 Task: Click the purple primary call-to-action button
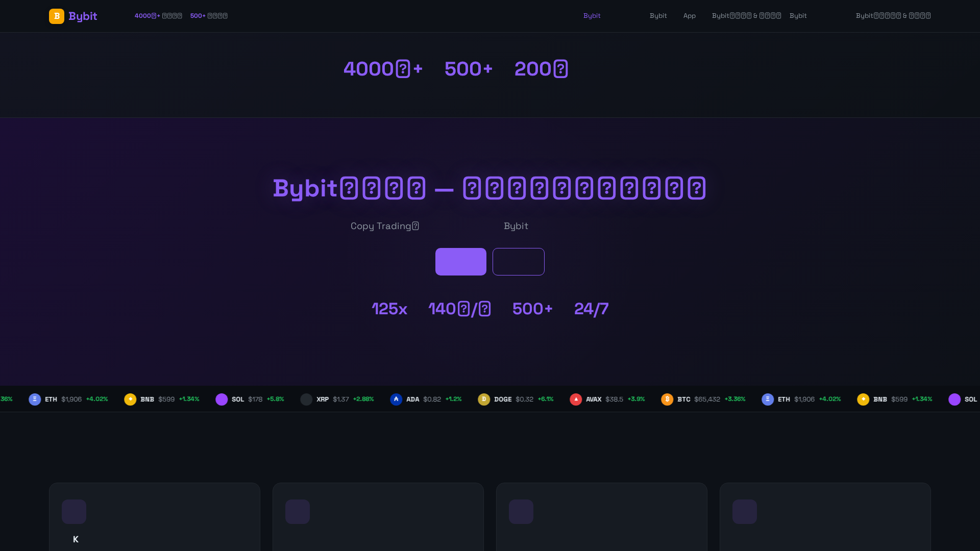point(460,261)
